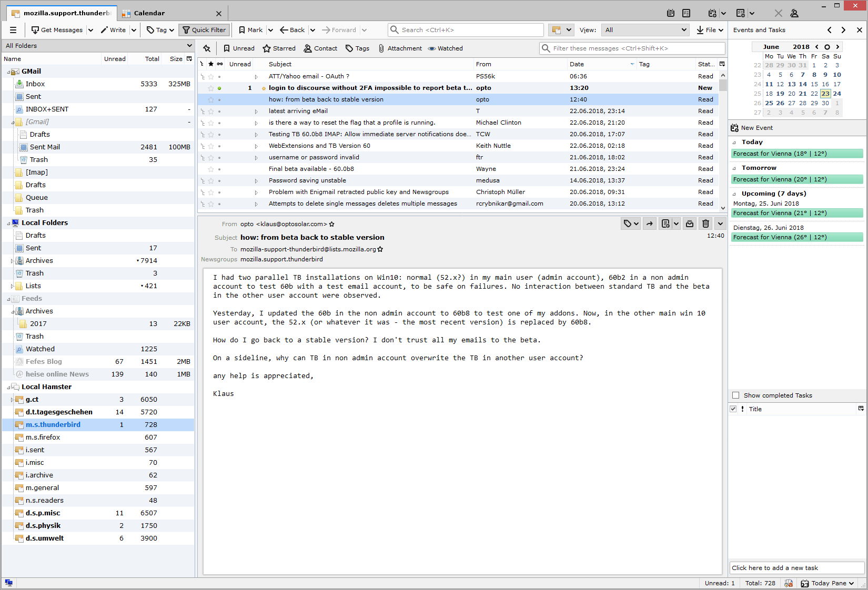
Task: Toggle Watched quick filter
Action: coord(445,48)
